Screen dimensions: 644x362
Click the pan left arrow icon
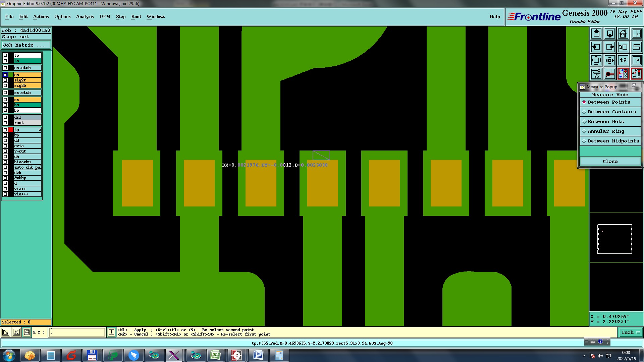(596, 47)
